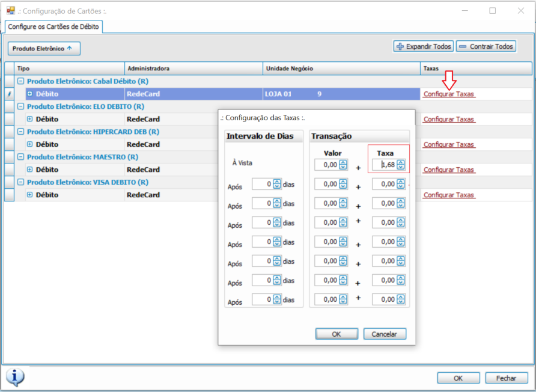The image size is (536, 392).
Task: Collapse the ELO DEBITO (R) group
Action: [x=21, y=106]
